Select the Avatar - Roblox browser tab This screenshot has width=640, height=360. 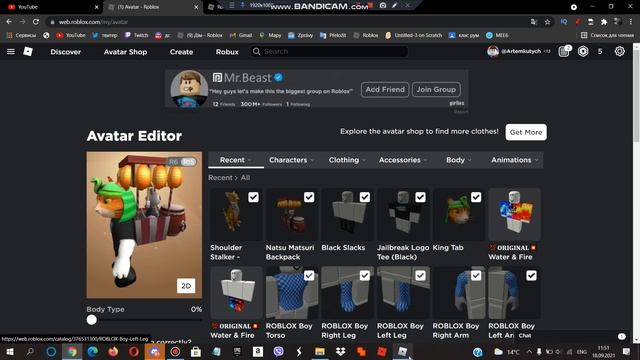point(153,7)
